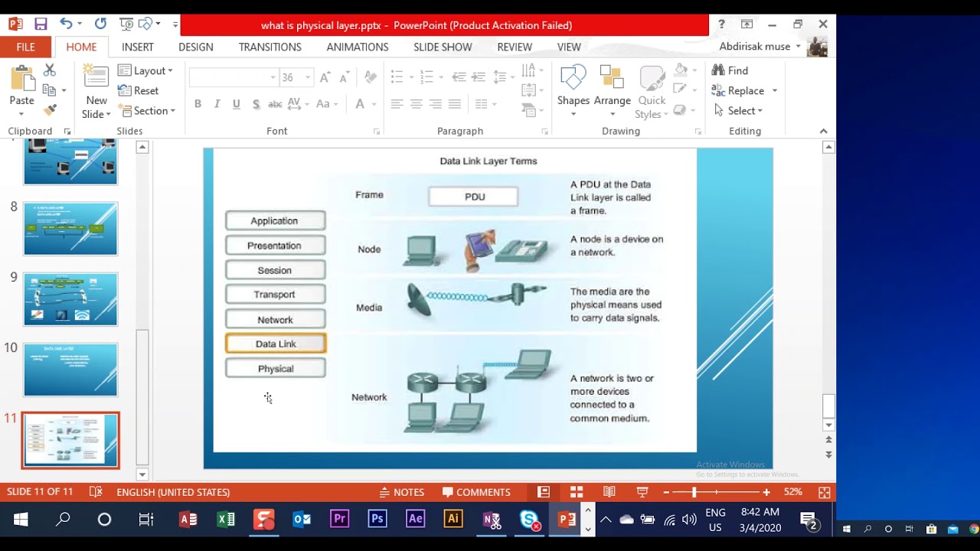Image resolution: width=980 pixels, height=551 pixels.
Task: Toggle center text alignment
Action: click(x=416, y=104)
